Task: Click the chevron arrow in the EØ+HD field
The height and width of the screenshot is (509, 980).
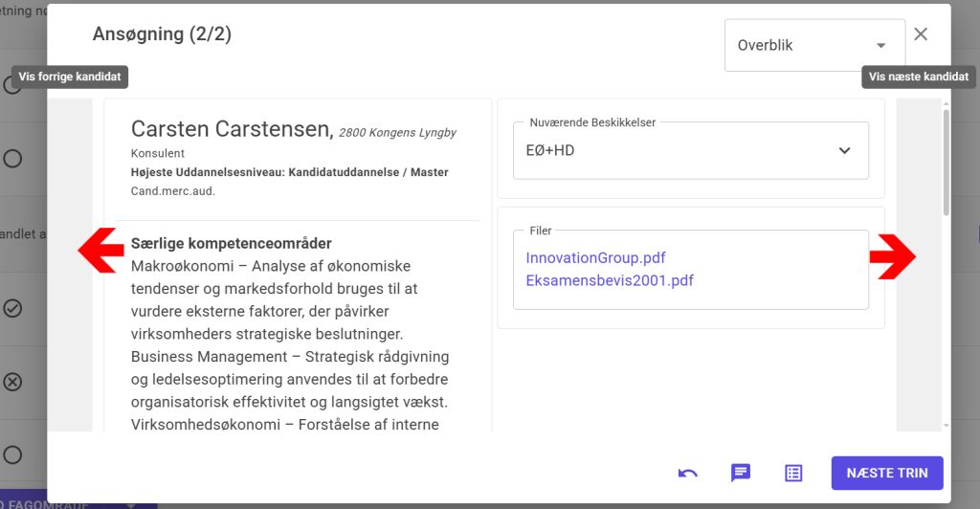Action: tap(844, 150)
